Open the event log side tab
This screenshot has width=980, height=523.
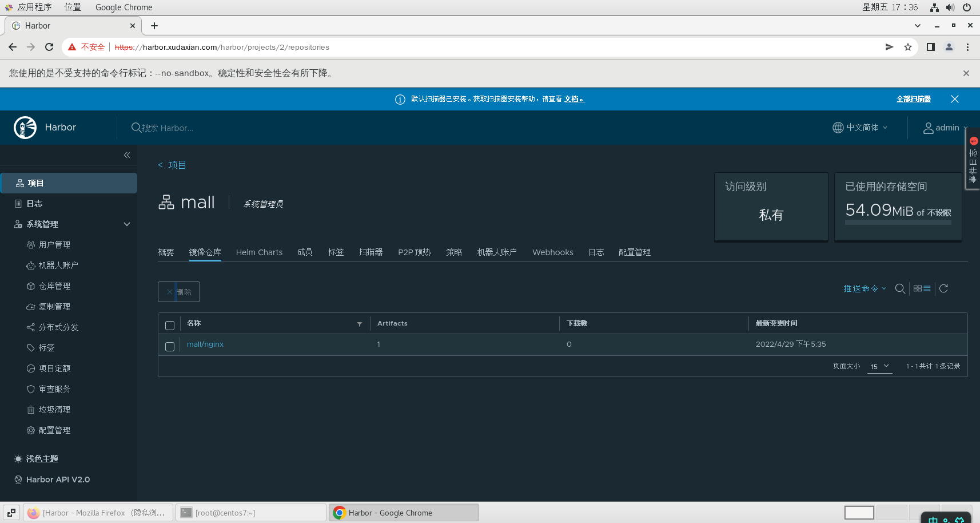(973, 159)
